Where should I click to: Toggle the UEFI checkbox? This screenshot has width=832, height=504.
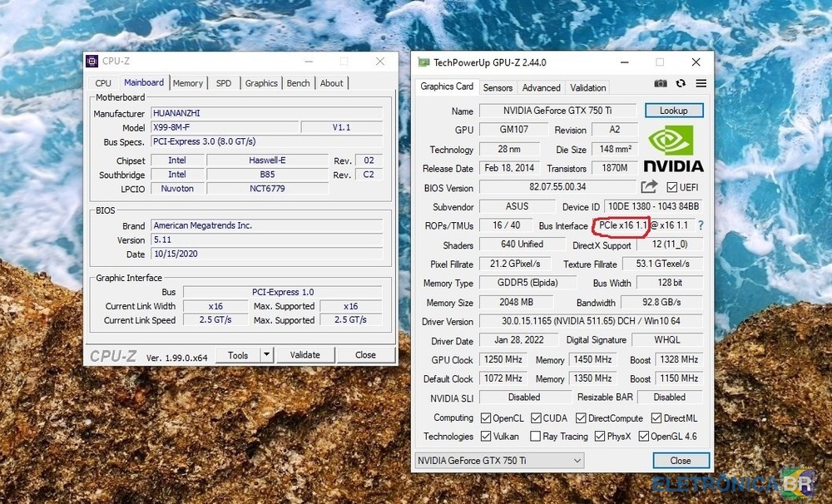(x=672, y=188)
